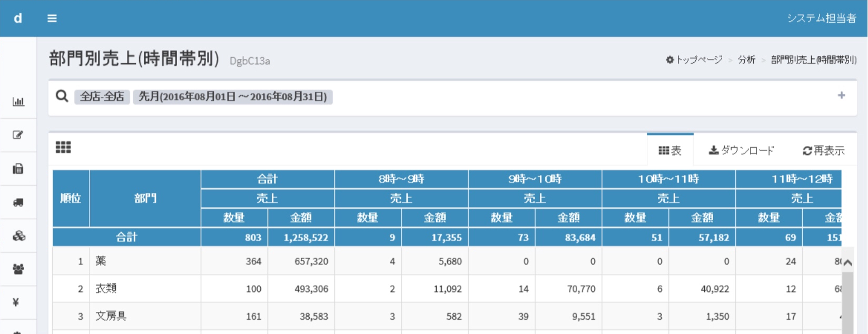
Task: Click the total amount 1,258,522
Action: pos(306,238)
